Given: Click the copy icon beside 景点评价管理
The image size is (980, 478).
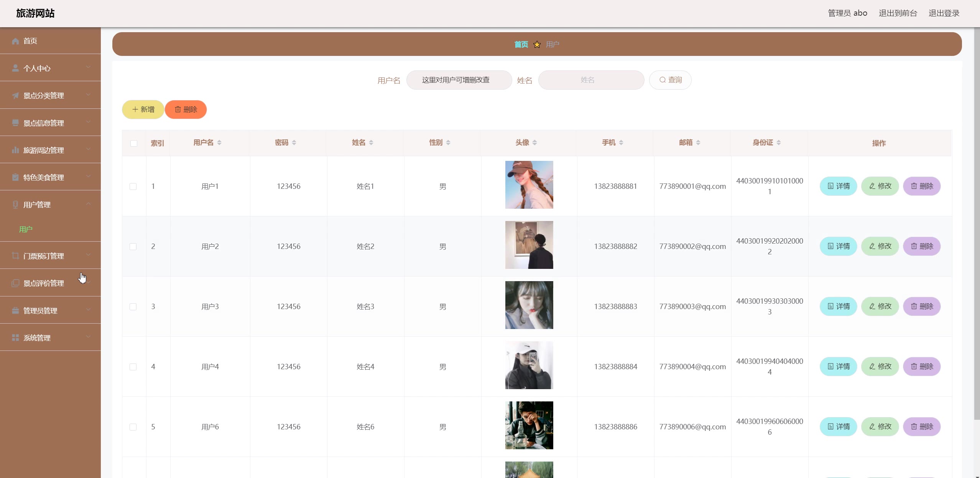Looking at the screenshot, I should pos(15,283).
